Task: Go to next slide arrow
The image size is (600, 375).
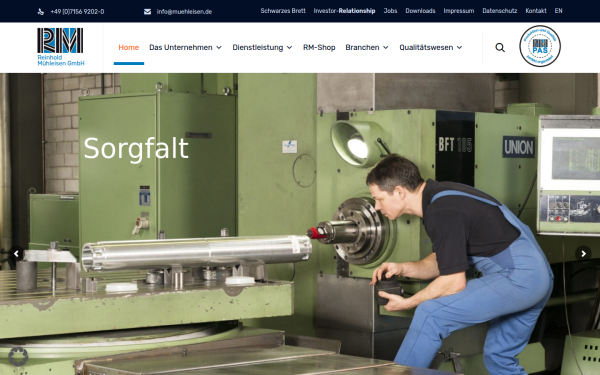Action: pyautogui.click(x=583, y=254)
